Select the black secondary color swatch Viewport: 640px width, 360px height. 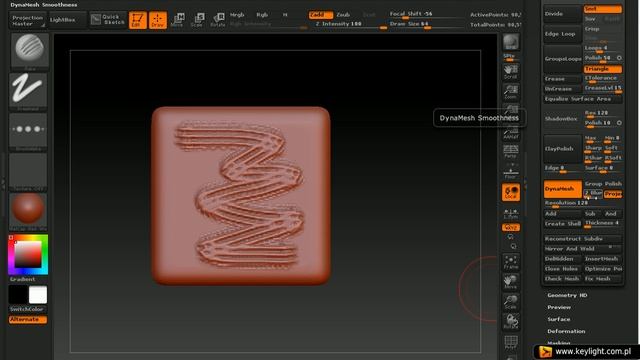coord(18,294)
